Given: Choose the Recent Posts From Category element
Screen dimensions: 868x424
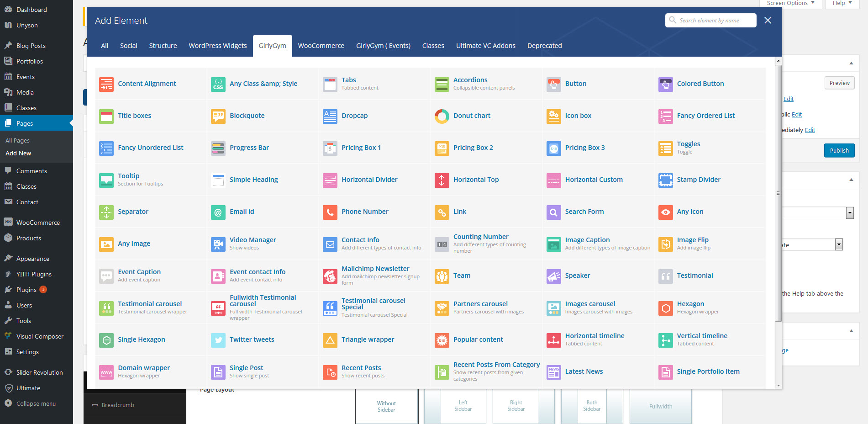Looking at the screenshot, I should pyautogui.click(x=486, y=372).
